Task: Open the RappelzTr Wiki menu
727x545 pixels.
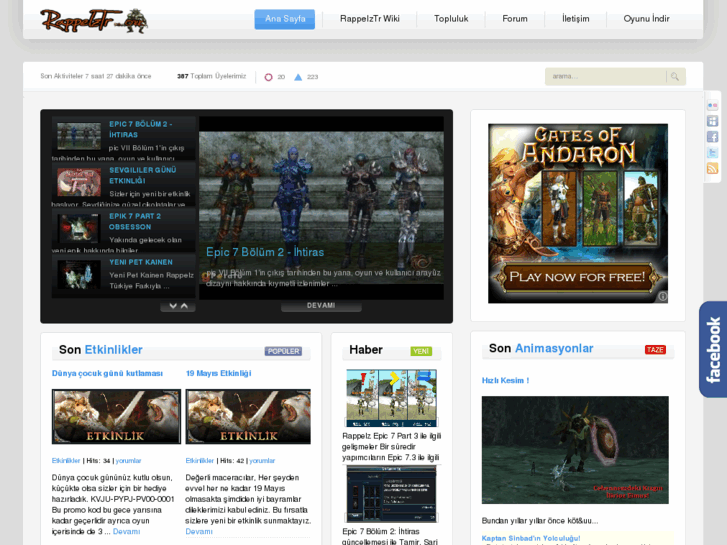Action: (370, 19)
